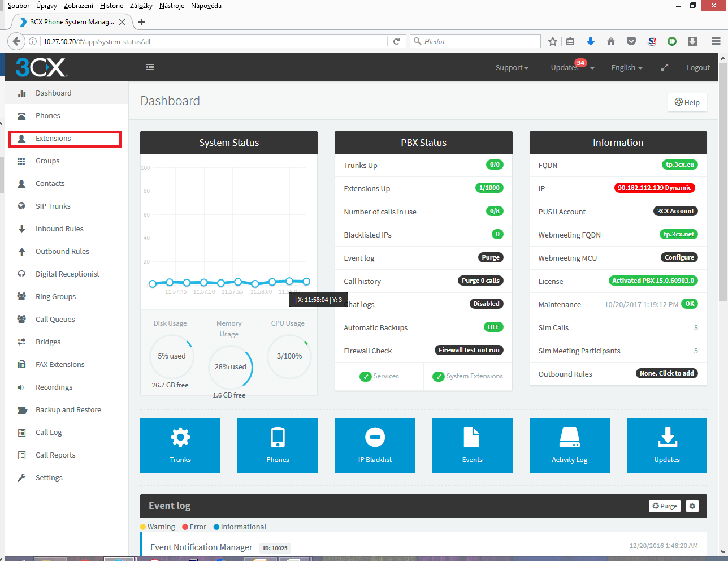
Task: Click the hamburger icon to collapse the sidebar
Action: 150,67
